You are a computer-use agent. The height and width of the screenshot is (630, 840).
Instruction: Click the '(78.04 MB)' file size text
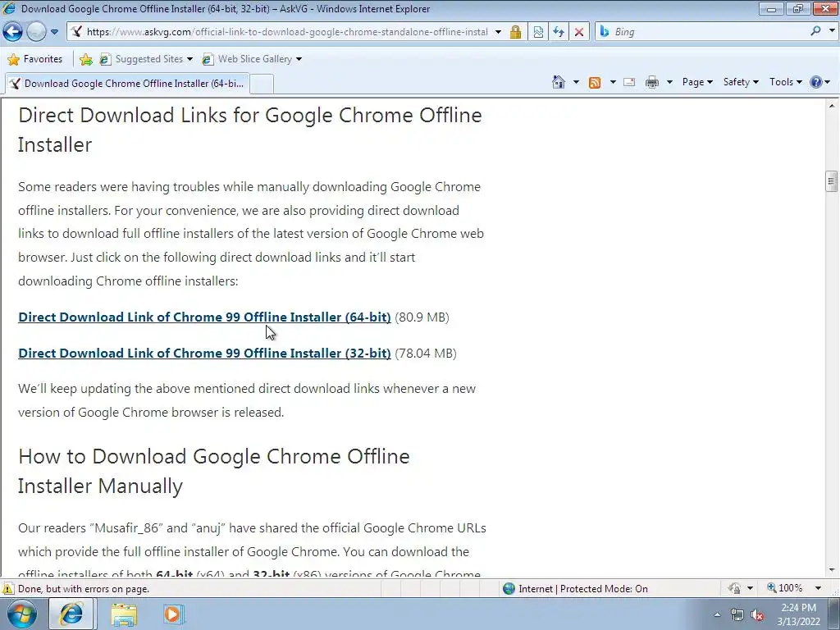tap(426, 354)
